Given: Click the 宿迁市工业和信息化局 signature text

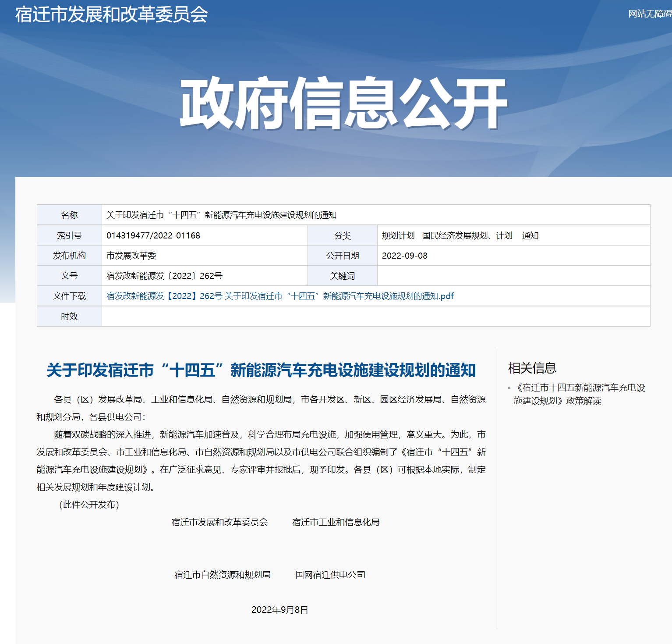Looking at the screenshot, I should click(x=336, y=523).
